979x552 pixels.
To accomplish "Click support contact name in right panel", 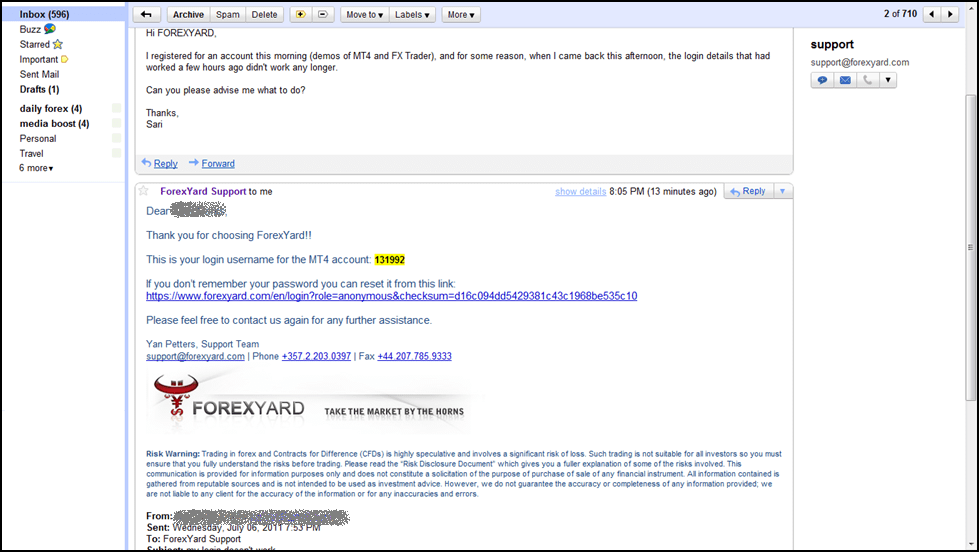I will pyautogui.click(x=832, y=44).
